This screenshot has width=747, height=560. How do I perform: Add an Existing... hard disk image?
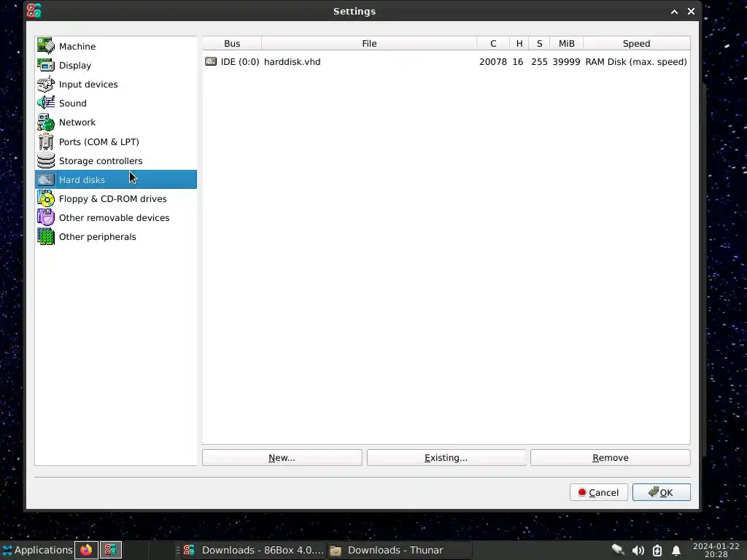point(446,458)
